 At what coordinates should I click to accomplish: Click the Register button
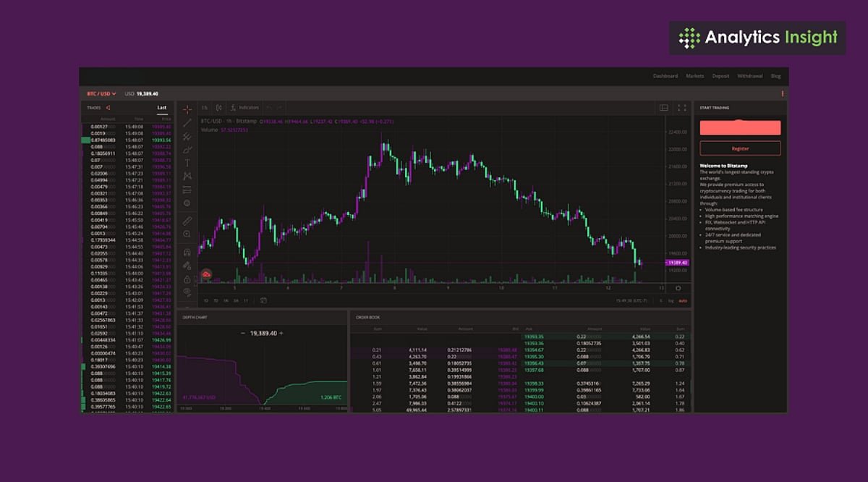[x=740, y=148]
